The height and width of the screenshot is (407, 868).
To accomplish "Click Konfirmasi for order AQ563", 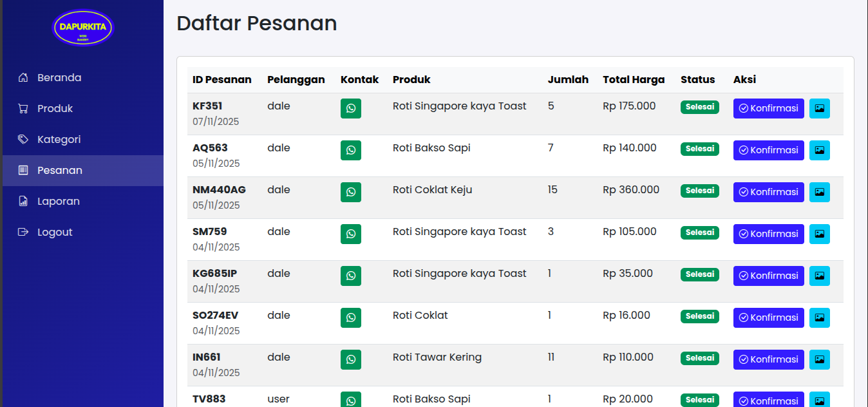I will coord(769,150).
